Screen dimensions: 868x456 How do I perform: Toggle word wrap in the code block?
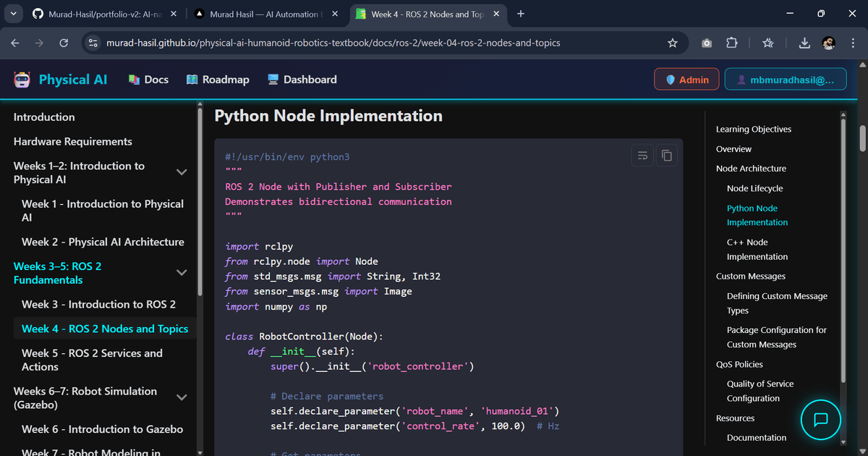[x=642, y=155]
